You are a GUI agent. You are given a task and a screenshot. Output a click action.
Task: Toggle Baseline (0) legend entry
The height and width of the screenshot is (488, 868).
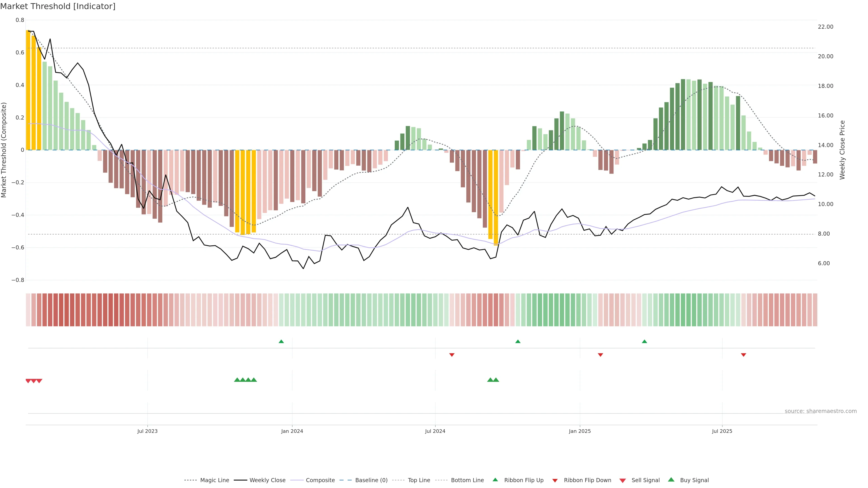(x=371, y=480)
